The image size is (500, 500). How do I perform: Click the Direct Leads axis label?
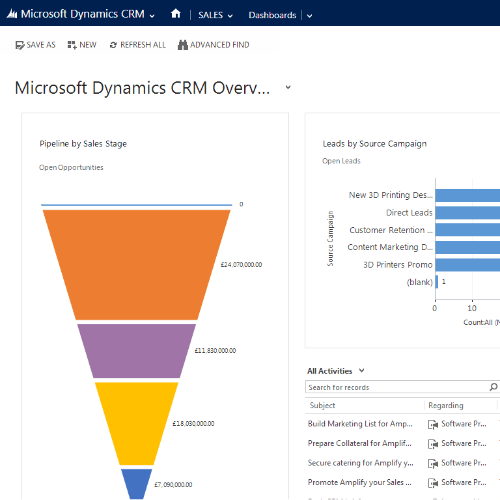click(x=409, y=213)
